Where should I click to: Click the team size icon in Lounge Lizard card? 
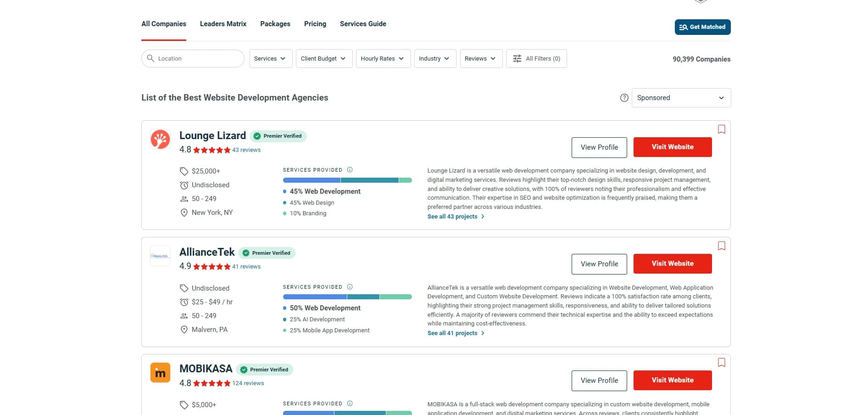[184, 199]
